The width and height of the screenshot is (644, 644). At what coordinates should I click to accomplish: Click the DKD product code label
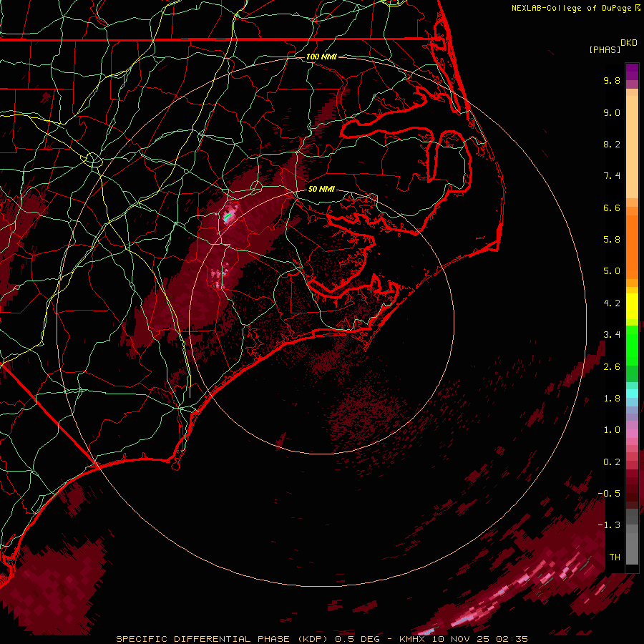point(629,43)
